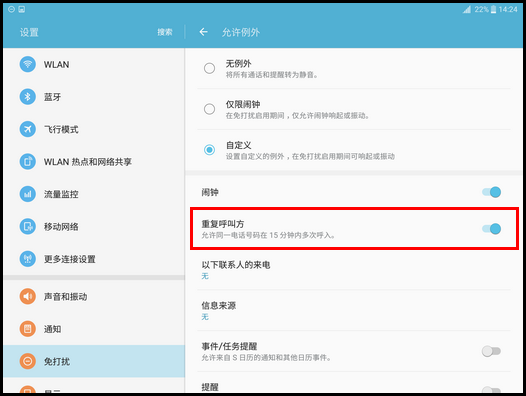Tap the 22% battery percentage text
This screenshot has width=526, height=396.
coord(481,9)
